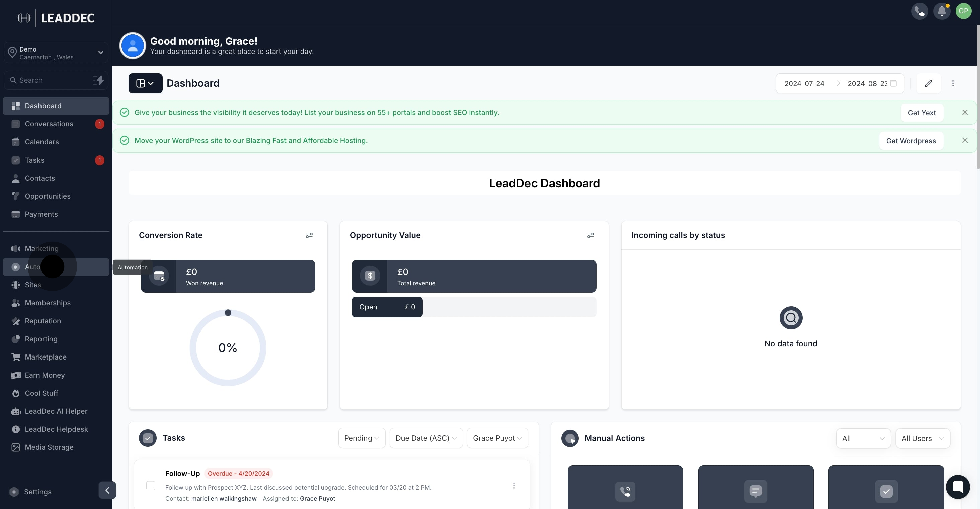This screenshot has width=980, height=509.
Task: Click the Open £ 0 opportunity bar
Action: click(387, 307)
